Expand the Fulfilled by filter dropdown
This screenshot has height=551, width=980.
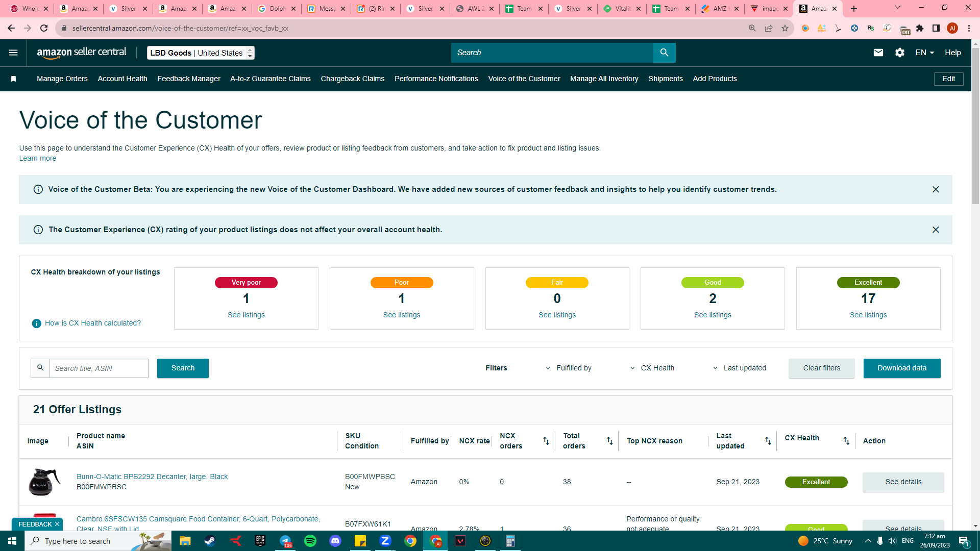pyautogui.click(x=570, y=368)
